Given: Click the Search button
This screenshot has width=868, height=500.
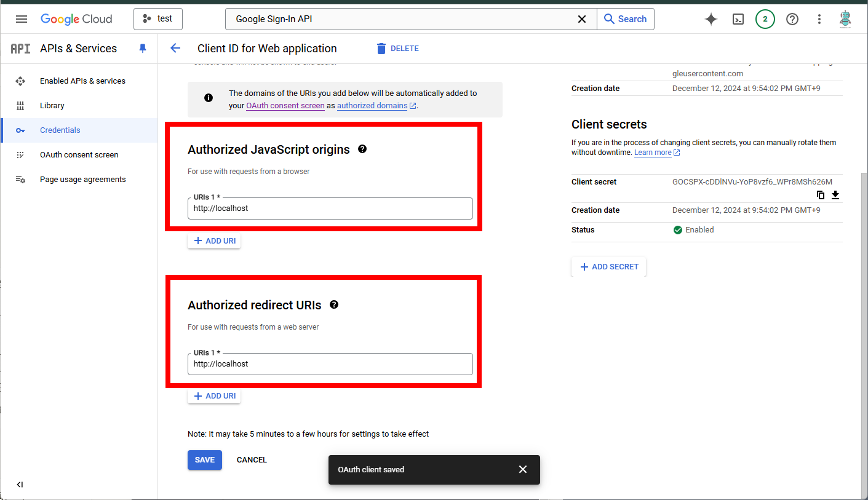Looking at the screenshot, I should (x=625, y=19).
